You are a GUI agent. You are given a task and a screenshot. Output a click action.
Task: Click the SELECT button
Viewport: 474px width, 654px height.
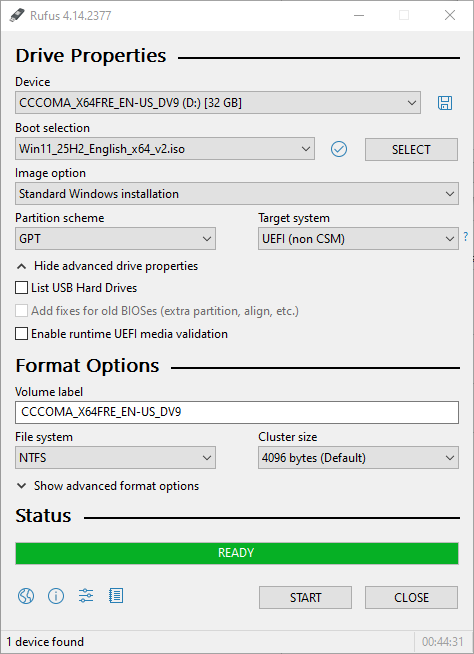(411, 149)
